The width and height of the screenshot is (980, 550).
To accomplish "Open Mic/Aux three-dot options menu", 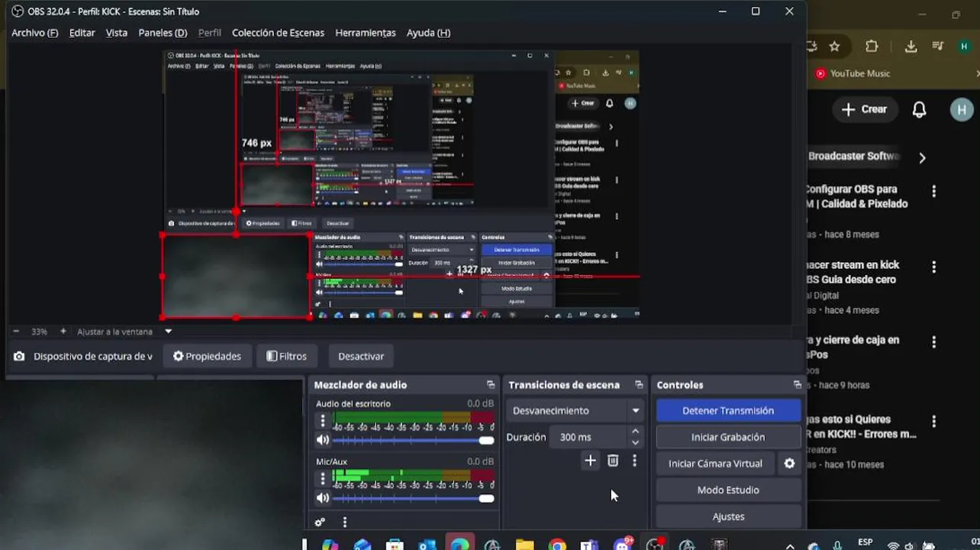I will point(323,478).
